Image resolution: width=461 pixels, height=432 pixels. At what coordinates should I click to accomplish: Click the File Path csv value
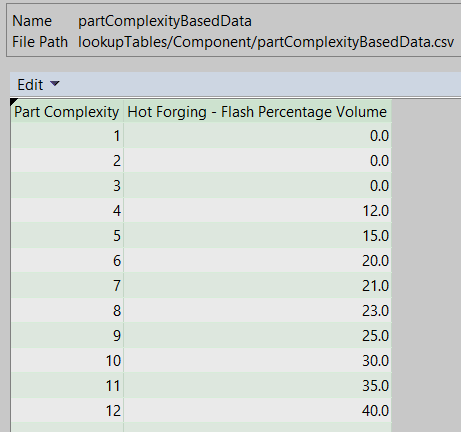(x=266, y=42)
